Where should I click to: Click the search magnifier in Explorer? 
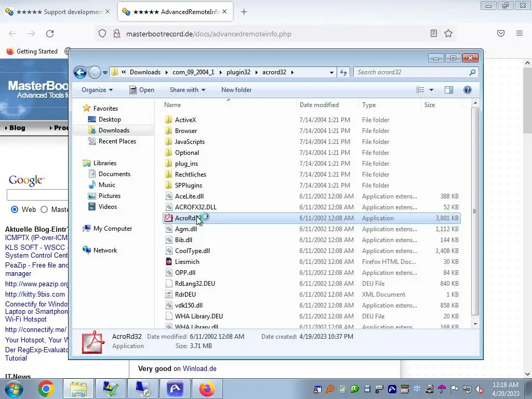click(x=472, y=72)
